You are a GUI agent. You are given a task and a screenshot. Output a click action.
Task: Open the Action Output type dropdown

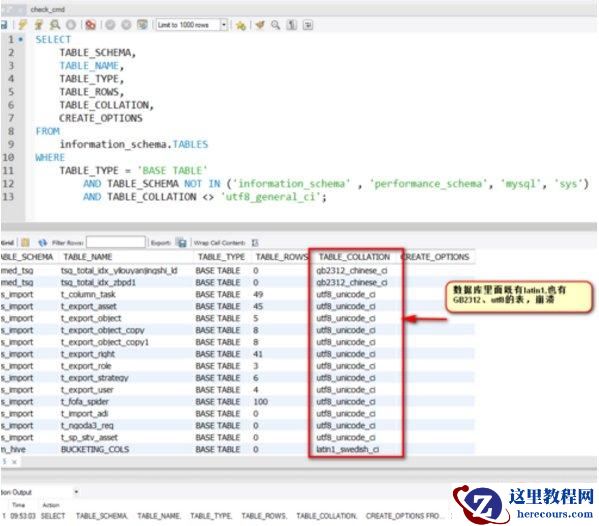[76, 492]
